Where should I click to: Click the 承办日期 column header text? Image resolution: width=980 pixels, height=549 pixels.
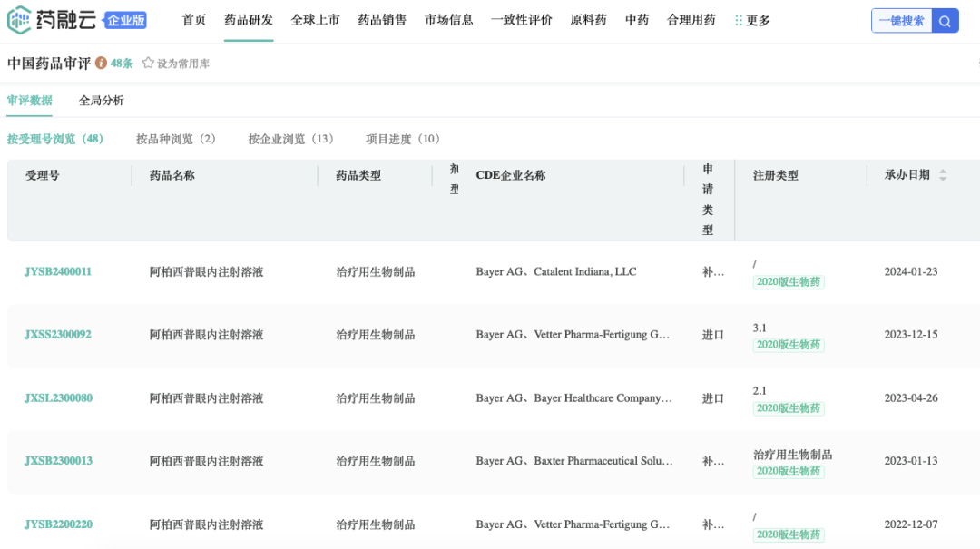point(906,175)
